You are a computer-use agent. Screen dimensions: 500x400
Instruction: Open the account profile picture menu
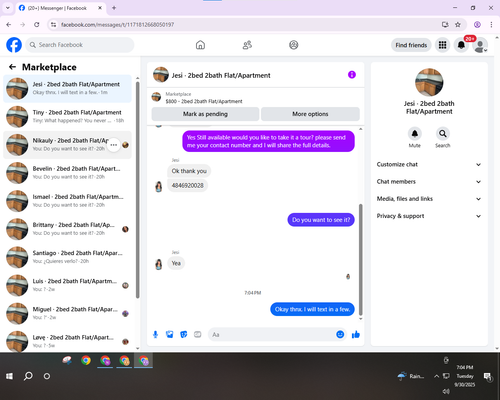click(x=480, y=45)
